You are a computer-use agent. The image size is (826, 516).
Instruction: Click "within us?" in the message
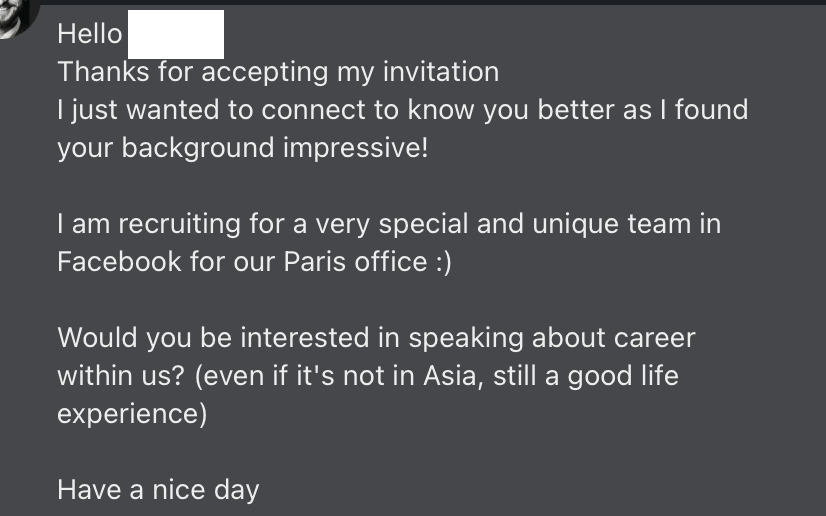(121, 376)
